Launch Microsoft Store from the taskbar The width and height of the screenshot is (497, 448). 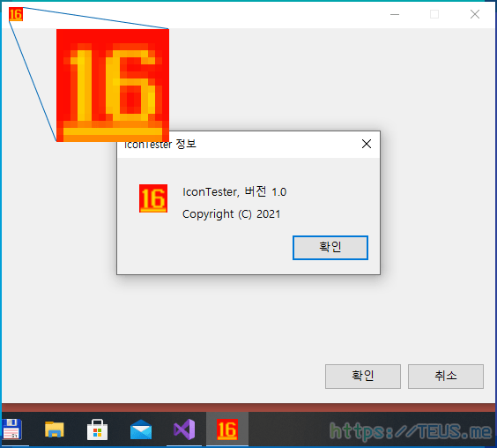point(97,429)
